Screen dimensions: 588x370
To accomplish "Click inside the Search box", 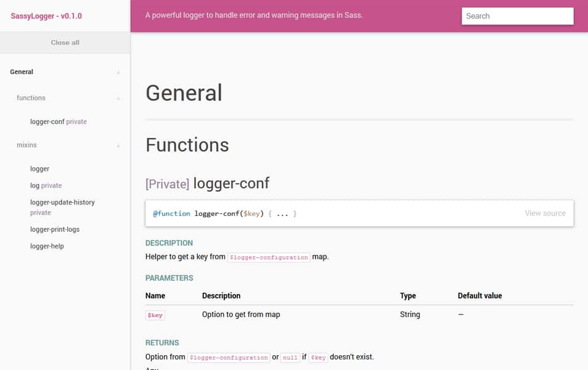I will pyautogui.click(x=517, y=15).
